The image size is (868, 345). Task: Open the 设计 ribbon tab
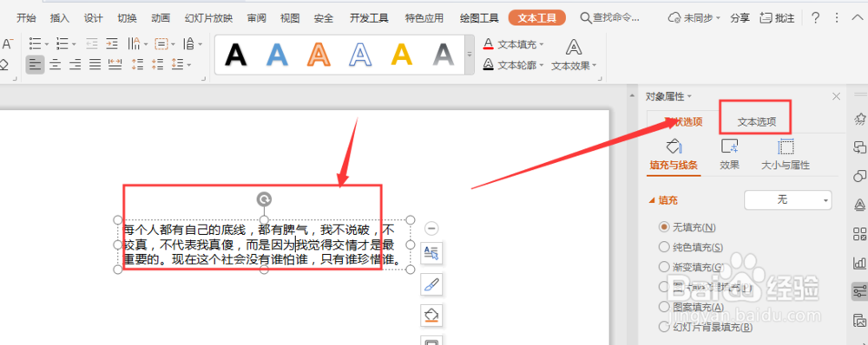[93, 17]
